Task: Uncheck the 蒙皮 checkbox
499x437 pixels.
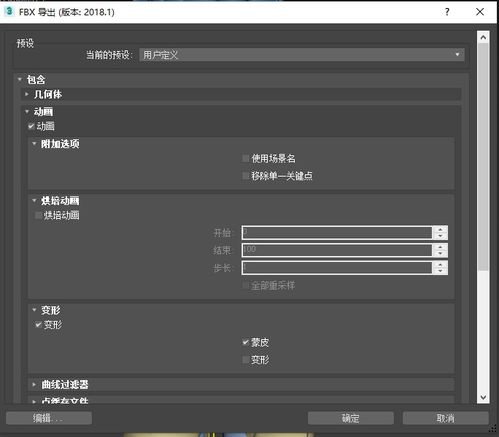Action: [246, 342]
